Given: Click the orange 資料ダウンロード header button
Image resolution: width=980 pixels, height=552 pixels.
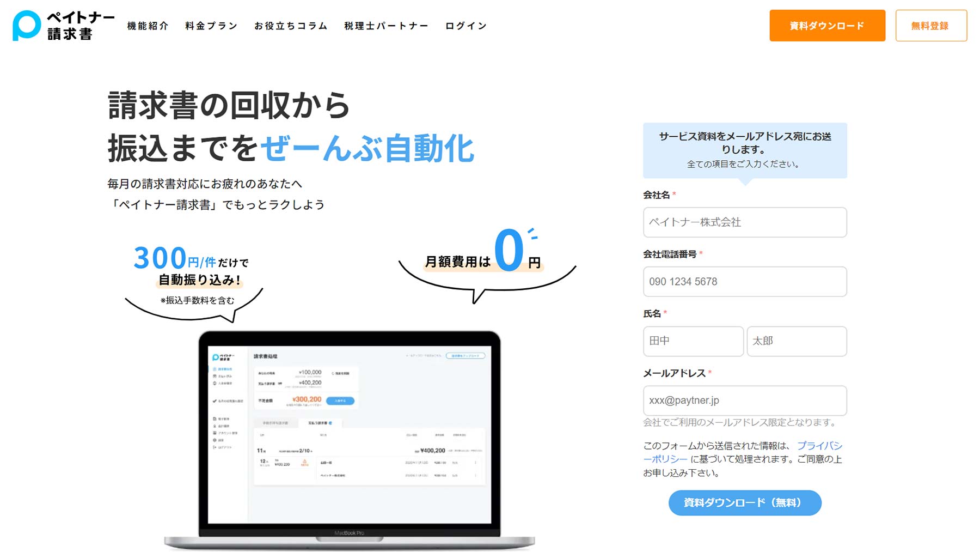Looking at the screenshot, I should [x=827, y=26].
